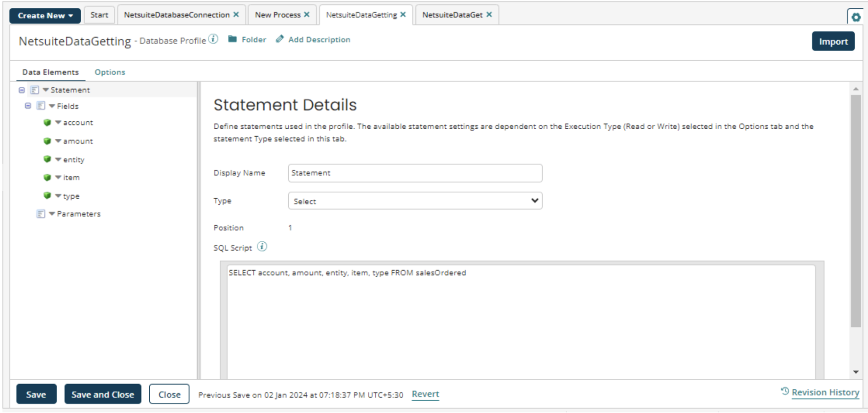868x413 pixels.
Task: Click Save and Close
Action: pos(103,394)
